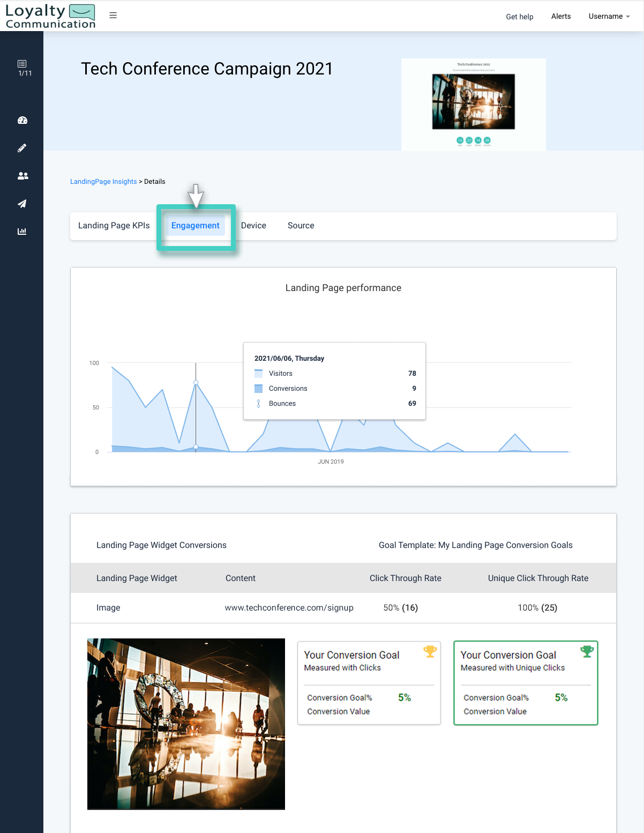
Task: Switch to the Device tab
Action: point(253,225)
